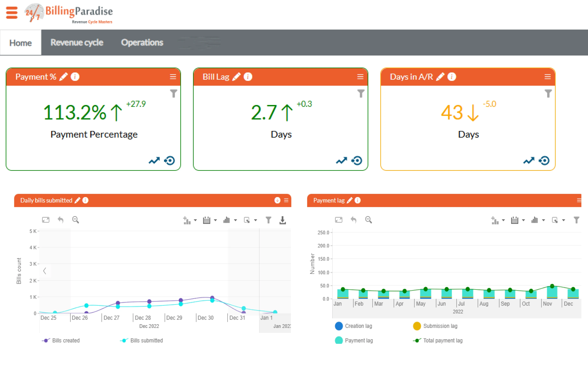Viewport: 588px width, 382px height.
Task: View trend line for Payment % card
Action: (154, 161)
